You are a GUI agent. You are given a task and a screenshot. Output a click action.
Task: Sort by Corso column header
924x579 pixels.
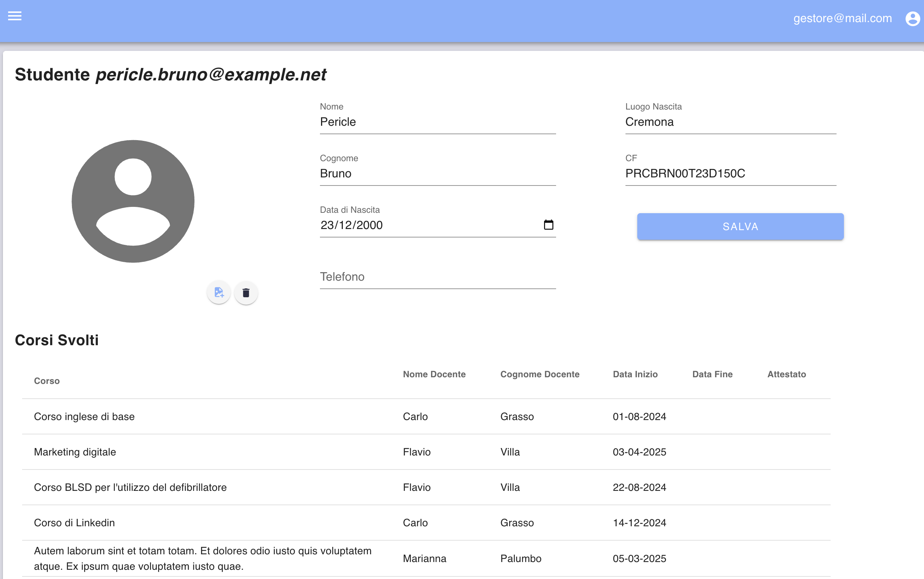point(47,381)
